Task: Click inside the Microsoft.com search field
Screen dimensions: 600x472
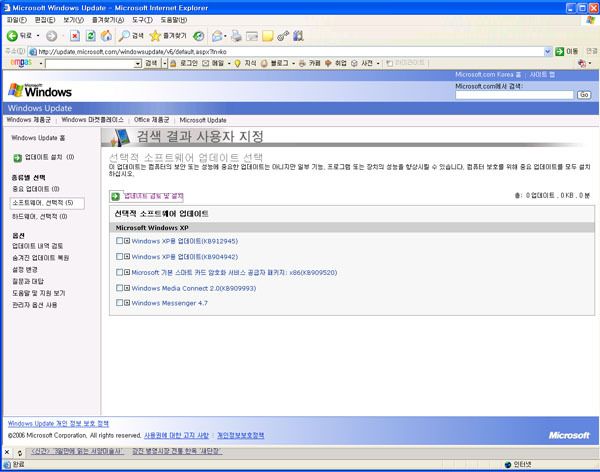Action: pos(514,95)
